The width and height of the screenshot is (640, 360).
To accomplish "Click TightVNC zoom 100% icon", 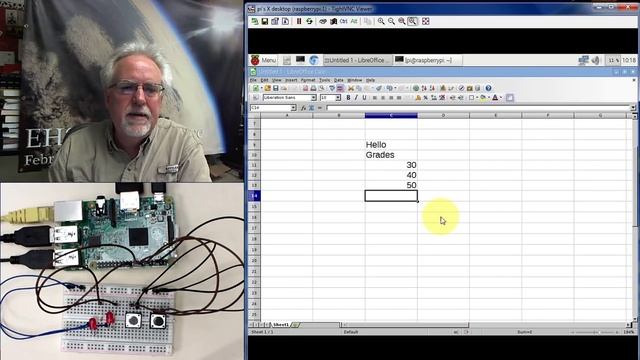I will pos(402,21).
